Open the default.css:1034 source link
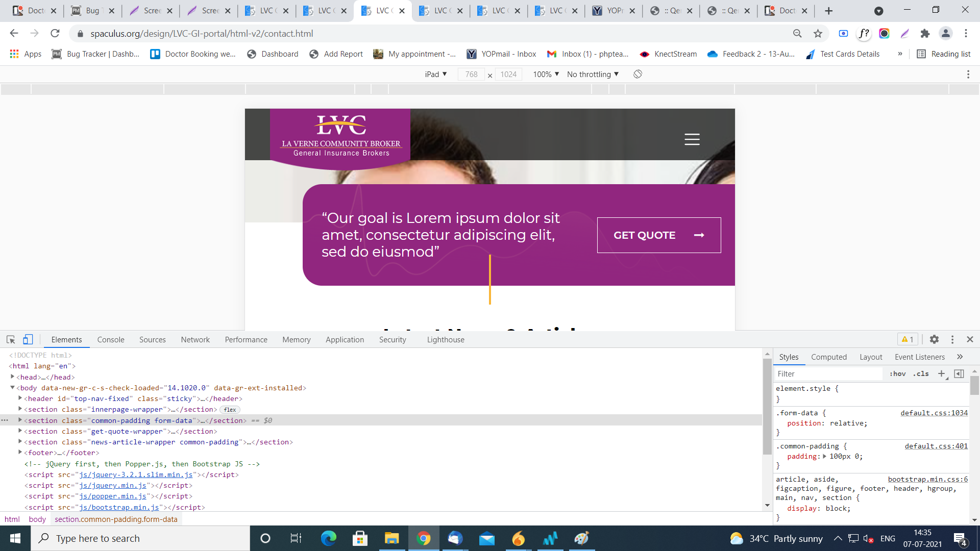Screen dimensions: 980x551 pyautogui.click(x=934, y=413)
